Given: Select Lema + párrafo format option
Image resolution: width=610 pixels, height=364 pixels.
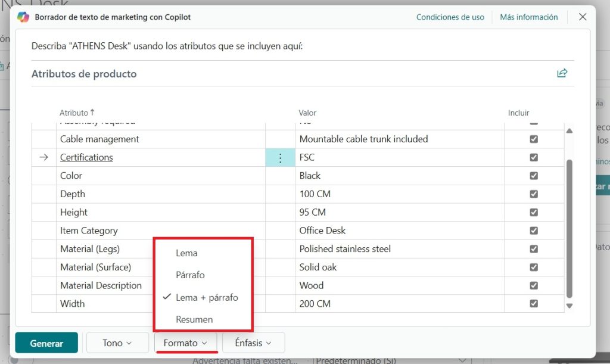Looking at the screenshot, I should [x=207, y=297].
